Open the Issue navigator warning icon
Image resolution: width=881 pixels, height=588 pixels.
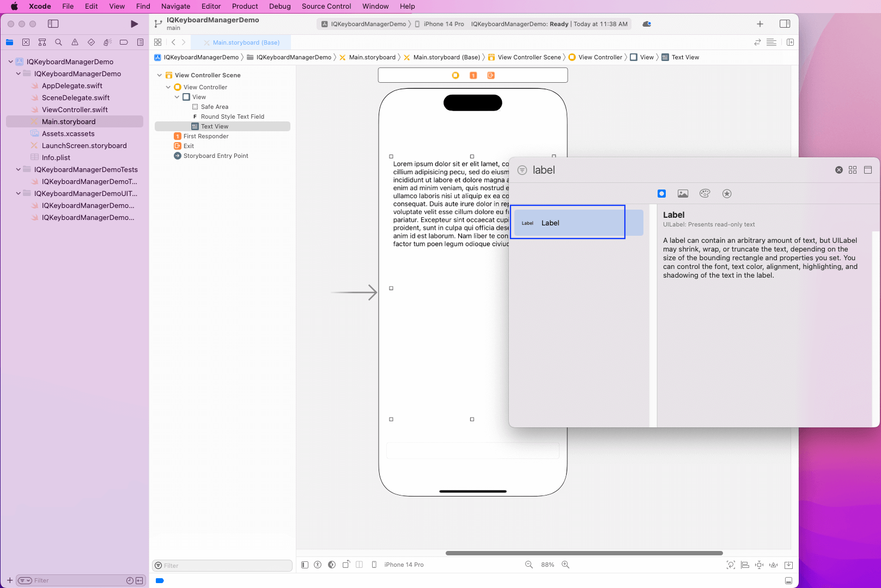[x=75, y=42]
